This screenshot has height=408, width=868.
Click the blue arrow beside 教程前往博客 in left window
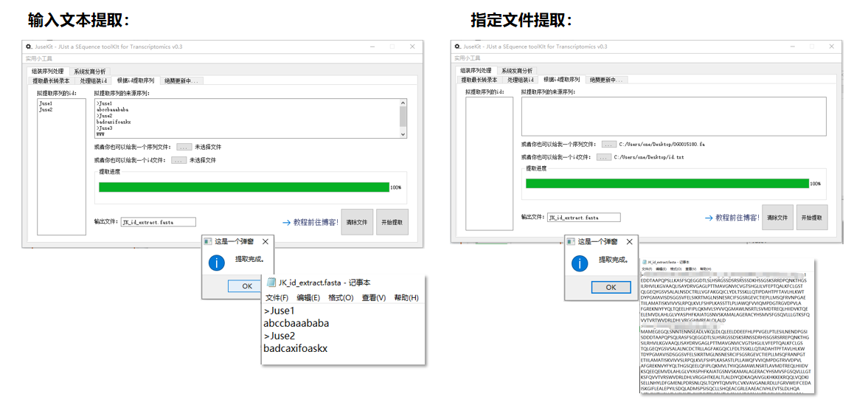pos(286,222)
